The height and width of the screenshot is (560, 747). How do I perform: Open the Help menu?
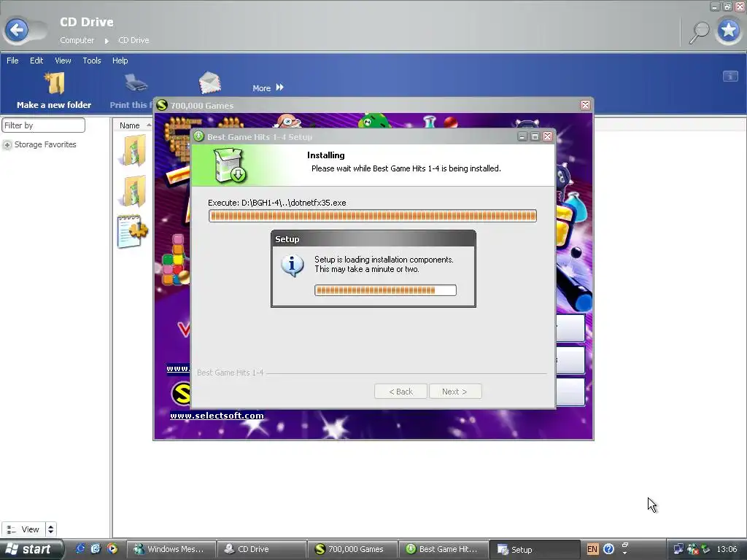120,61
